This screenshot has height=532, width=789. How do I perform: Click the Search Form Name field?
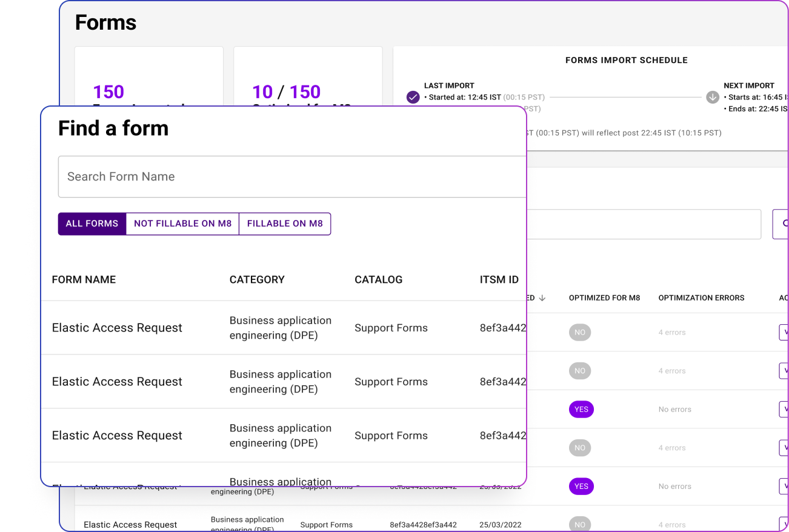click(x=291, y=177)
